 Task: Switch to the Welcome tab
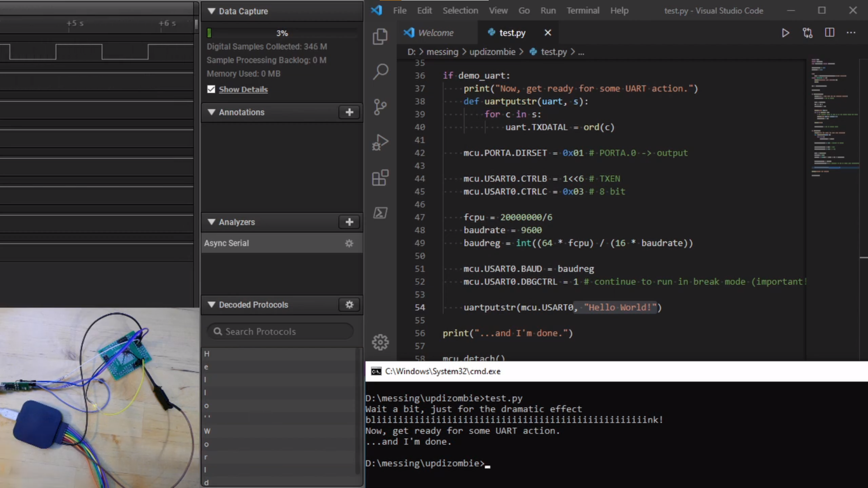click(435, 33)
